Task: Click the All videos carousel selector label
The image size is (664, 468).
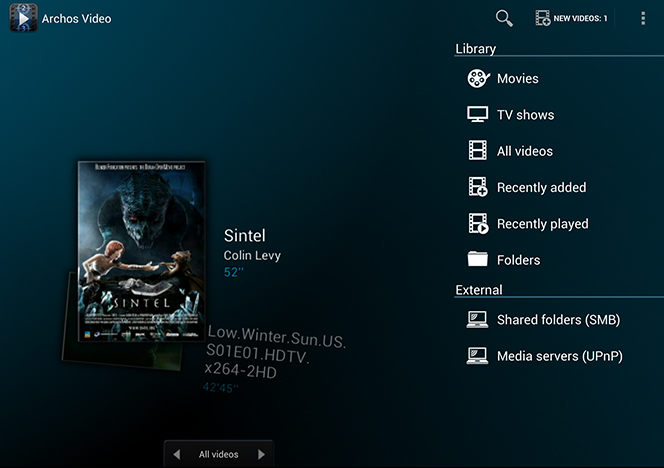Action: click(x=219, y=454)
